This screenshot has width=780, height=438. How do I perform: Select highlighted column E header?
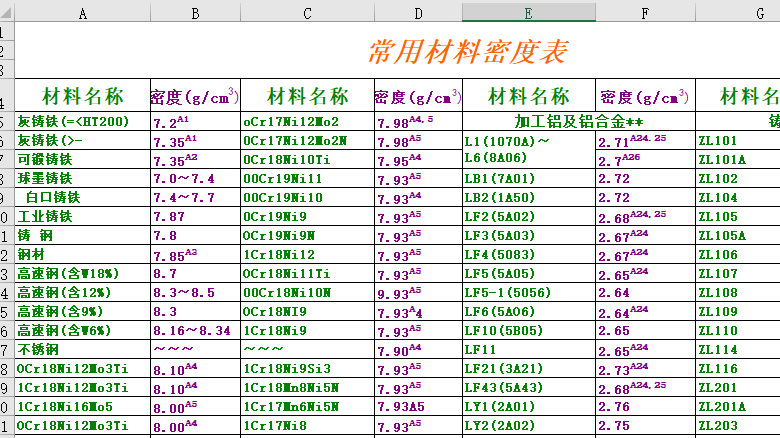529,13
